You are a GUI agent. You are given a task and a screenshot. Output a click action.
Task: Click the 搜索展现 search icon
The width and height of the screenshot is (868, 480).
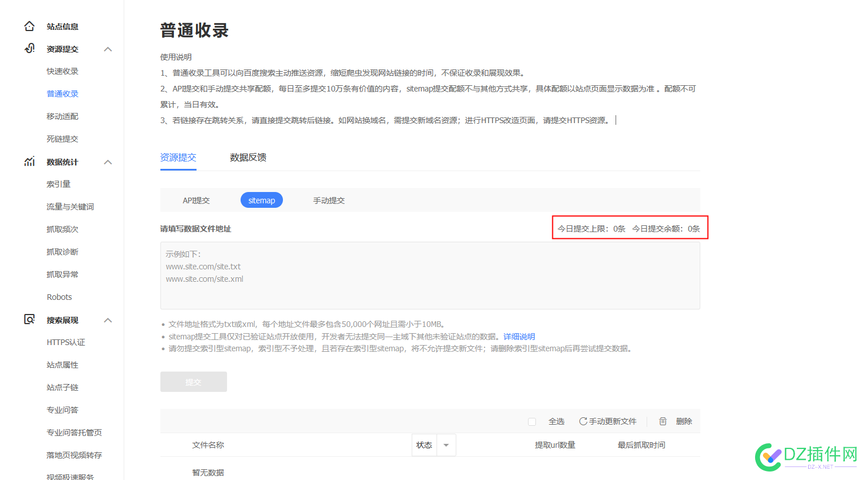[29, 320]
